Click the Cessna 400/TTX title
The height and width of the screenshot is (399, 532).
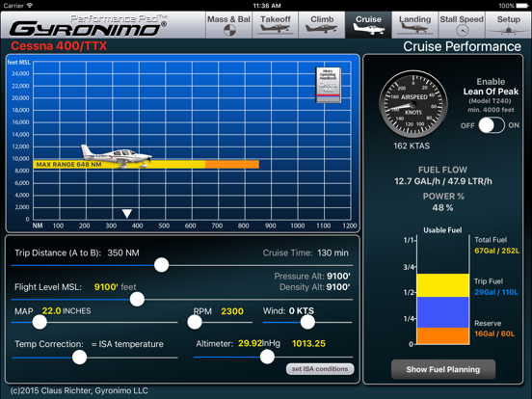(x=59, y=46)
